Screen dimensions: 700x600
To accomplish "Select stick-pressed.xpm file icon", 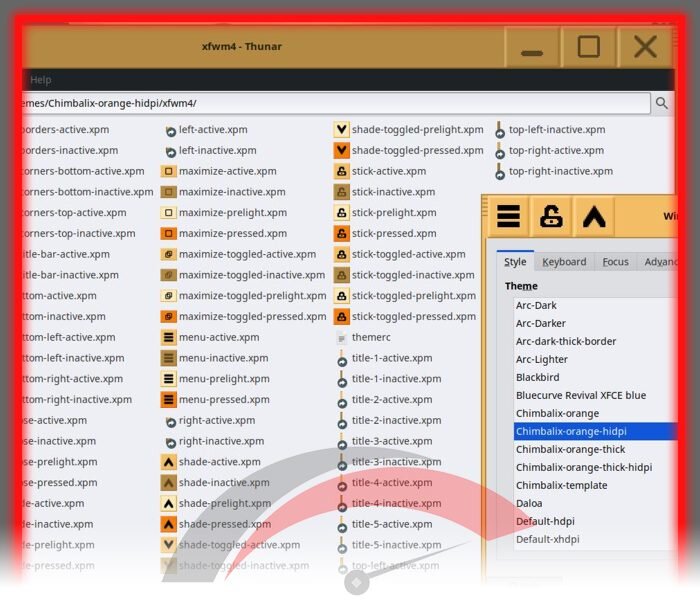I will 342,233.
